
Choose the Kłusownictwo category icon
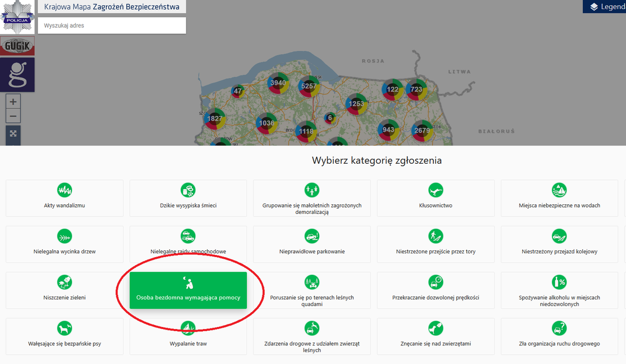click(x=436, y=190)
